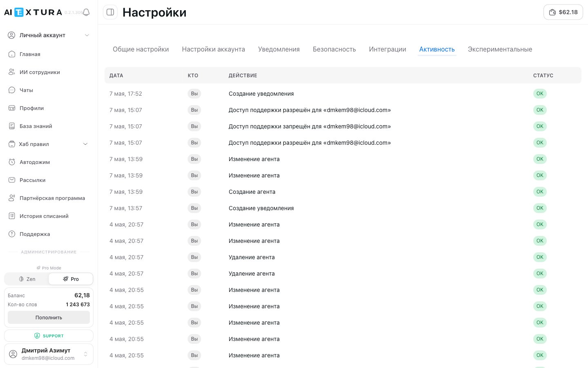Expand the Личный аккаунт chevron

[87, 35]
